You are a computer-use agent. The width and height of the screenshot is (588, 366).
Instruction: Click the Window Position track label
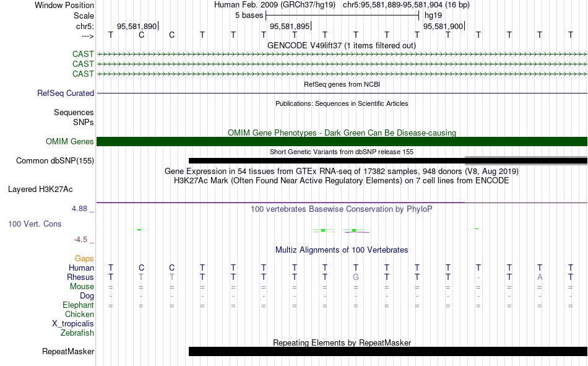point(64,5)
